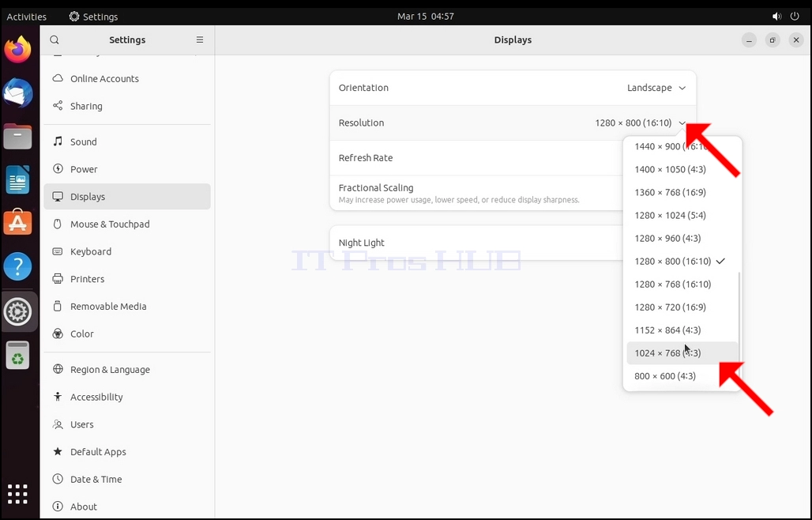812x520 pixels.
Task: Click the Power icon in sidebar
Action: point(58,169)
